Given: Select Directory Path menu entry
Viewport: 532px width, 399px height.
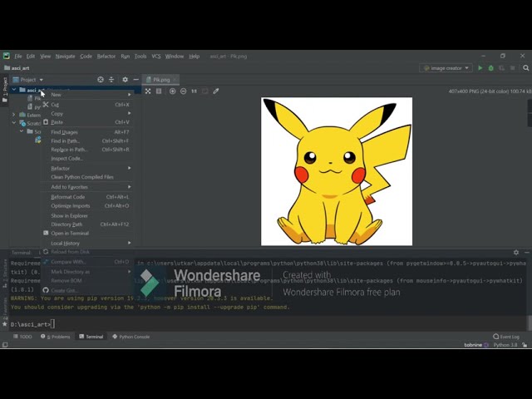Looking at the screenshot, I should click(x=86, y=224).
